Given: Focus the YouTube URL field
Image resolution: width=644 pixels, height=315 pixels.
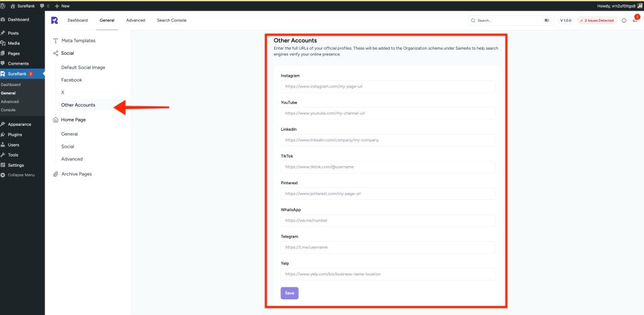Looking at the screenshot, I should [387, 113].
